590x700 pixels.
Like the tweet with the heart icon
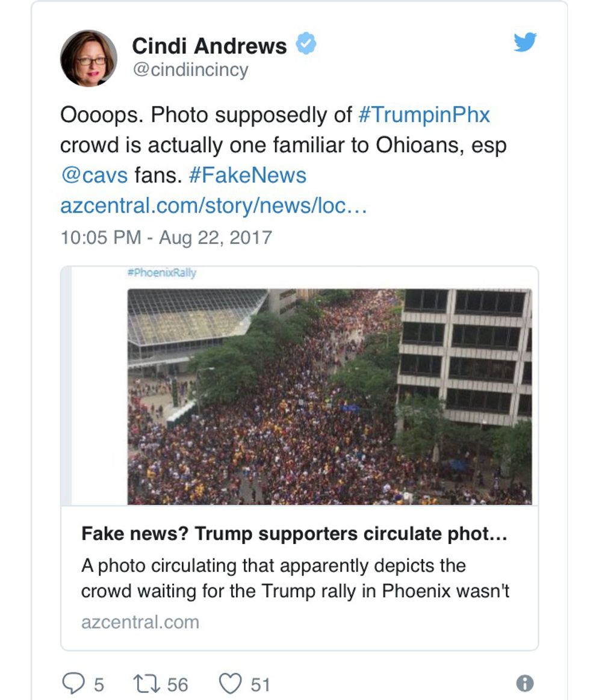coord(229,684)
